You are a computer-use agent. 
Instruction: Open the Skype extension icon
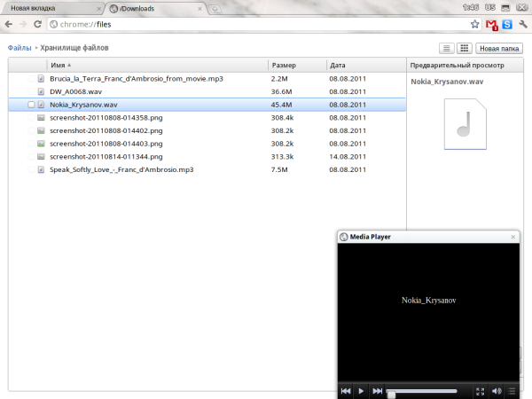click(507, 25)
